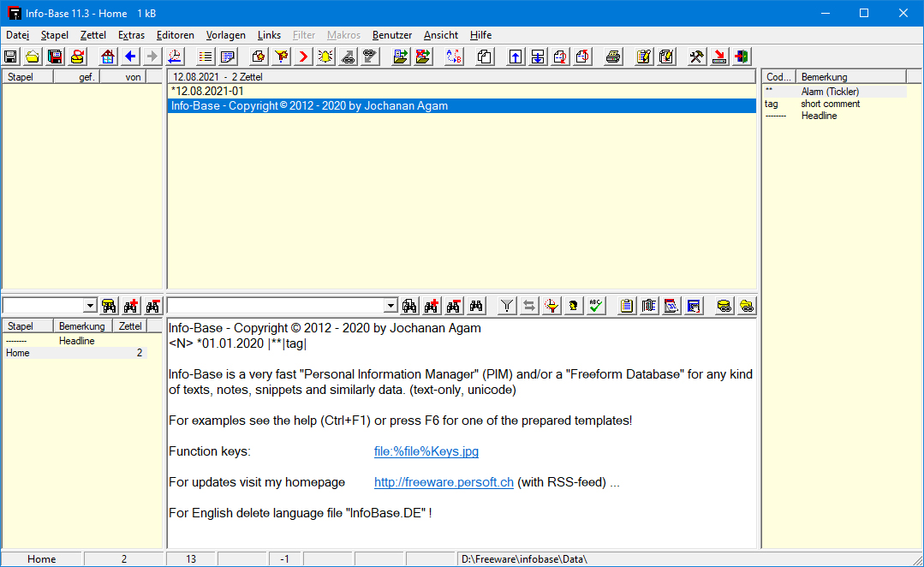The height and width of the screenshot is (567, 924).
Task: Click the yellow alarm bell icon
Action: tap(326, 57)
